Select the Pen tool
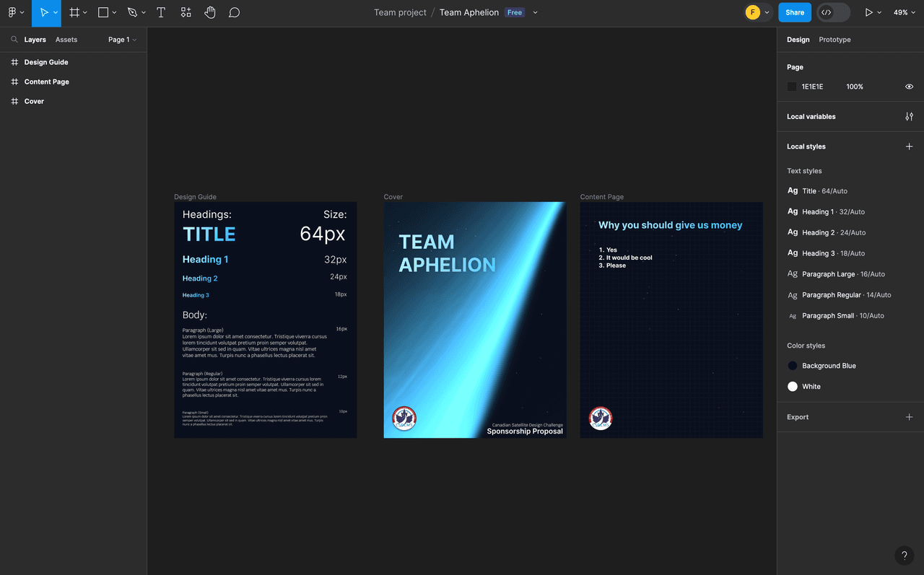This screenshot has width=924, height=575. (x=132, y=12)
